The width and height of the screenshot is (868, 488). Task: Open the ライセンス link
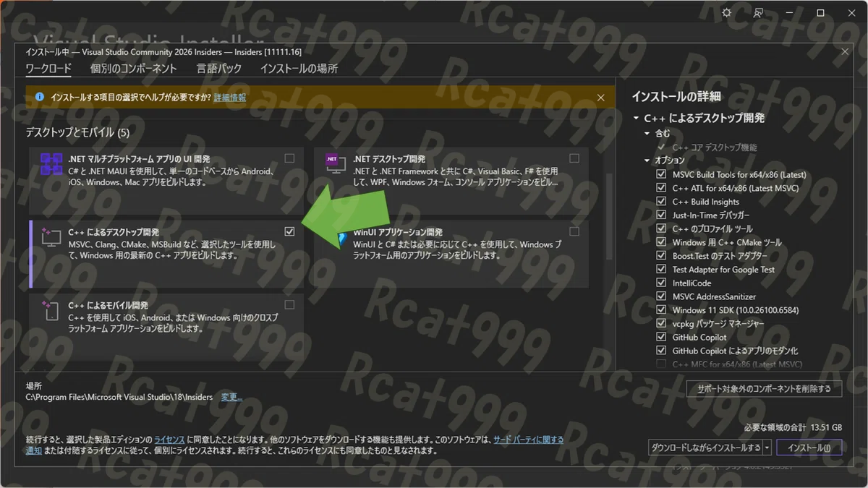[x=169, y=439]
